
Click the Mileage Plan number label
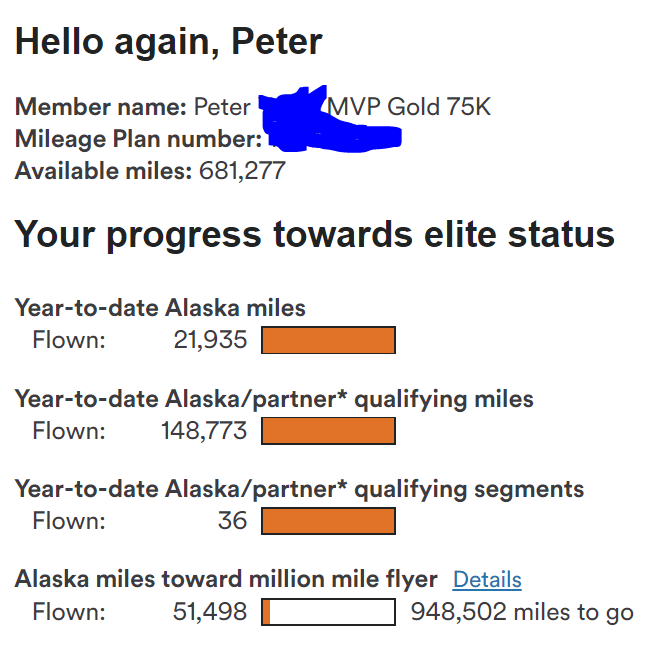pos(138,139)
